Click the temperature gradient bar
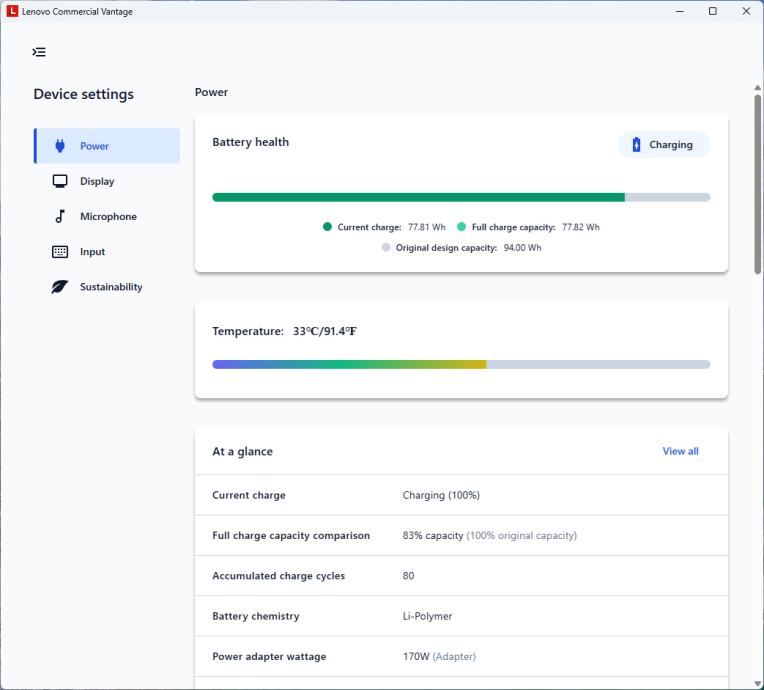764x690 pixels. click(x=349, y=365)
